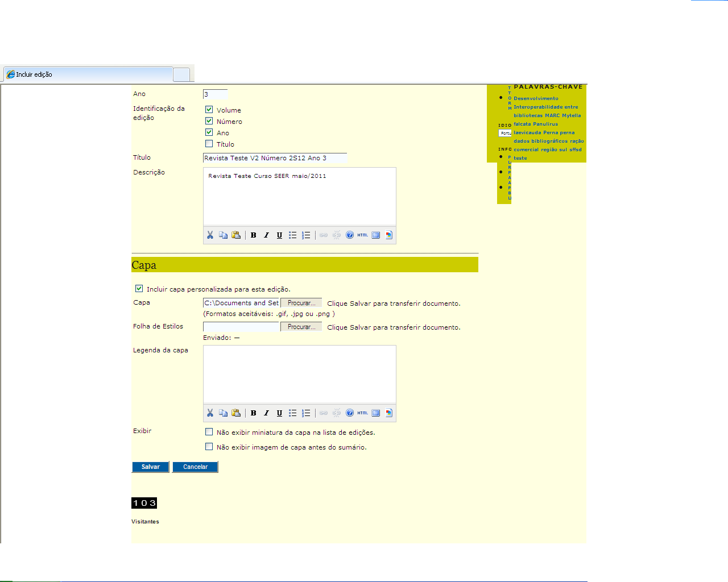The image size is (728, 582).
Task: Check the Título identification checkbox
Action: point(209,144)
